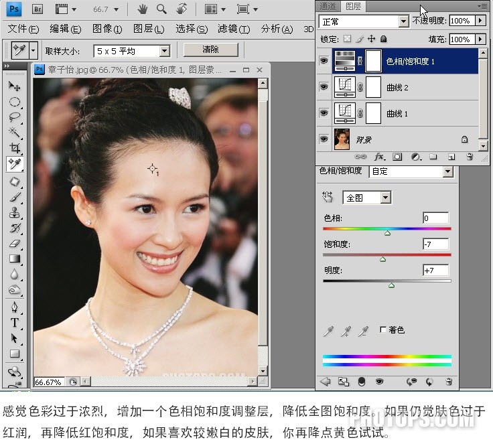Select the Blur tool
This screenshot has height=448, width=493.
14,274
